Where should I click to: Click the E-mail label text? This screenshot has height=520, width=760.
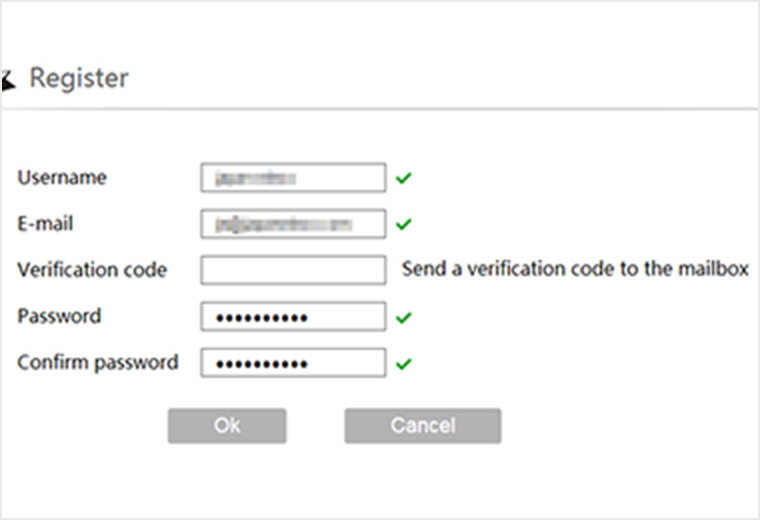pyautogui.click(x=46, y=223)
